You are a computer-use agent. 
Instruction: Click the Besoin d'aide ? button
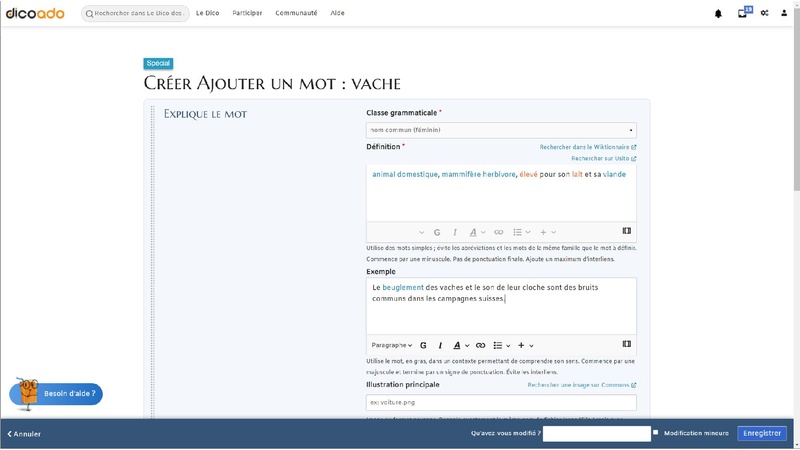point(56,394)
